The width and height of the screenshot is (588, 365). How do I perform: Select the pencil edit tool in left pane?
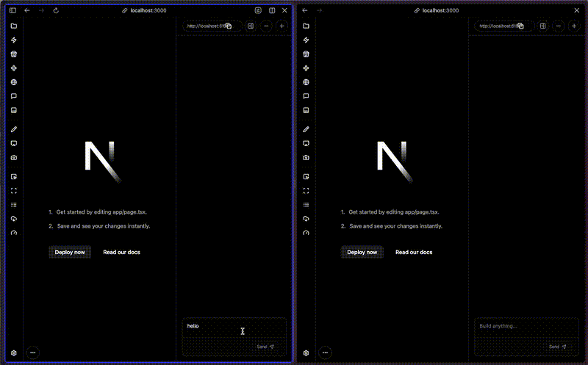(14, 129)
